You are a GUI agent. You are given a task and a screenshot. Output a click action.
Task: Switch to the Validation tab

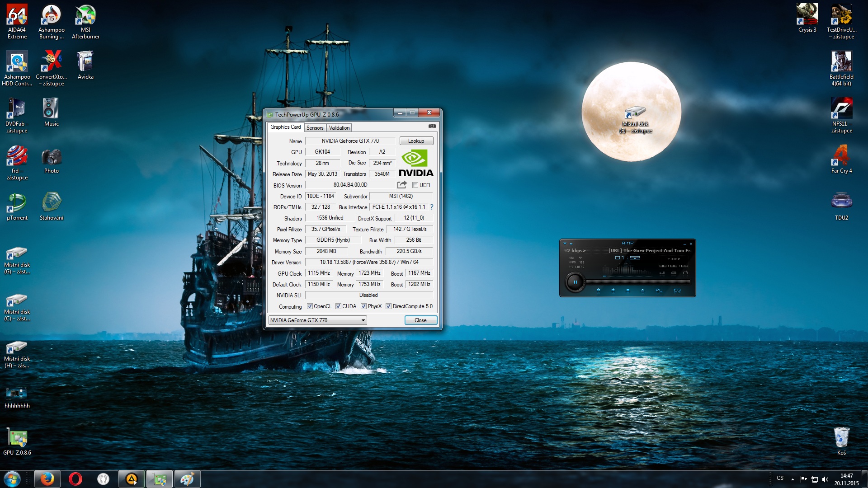coord(339,128)
